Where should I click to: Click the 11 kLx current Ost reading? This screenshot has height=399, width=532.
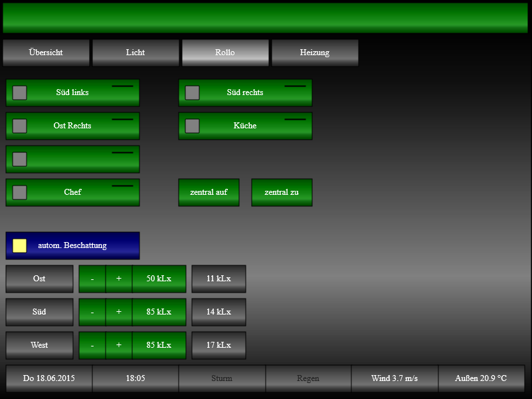219,279
